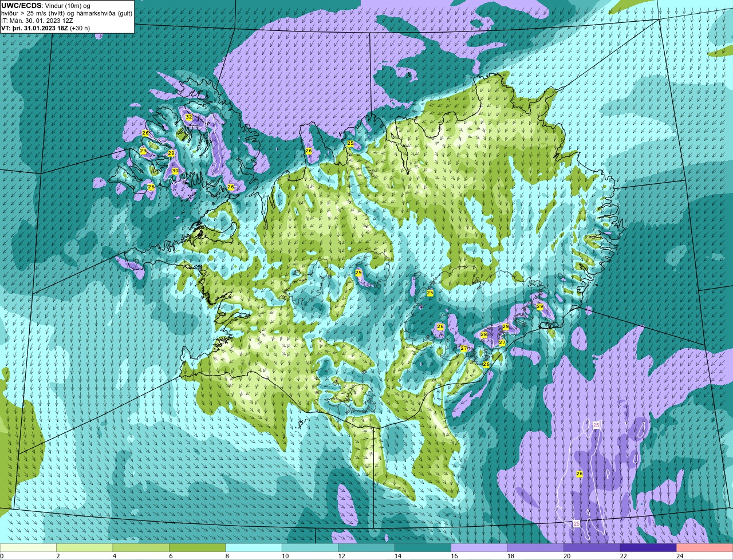Click the legend scale label "16"
Viewport: 733px width, 560px height.
coord(454,556)
